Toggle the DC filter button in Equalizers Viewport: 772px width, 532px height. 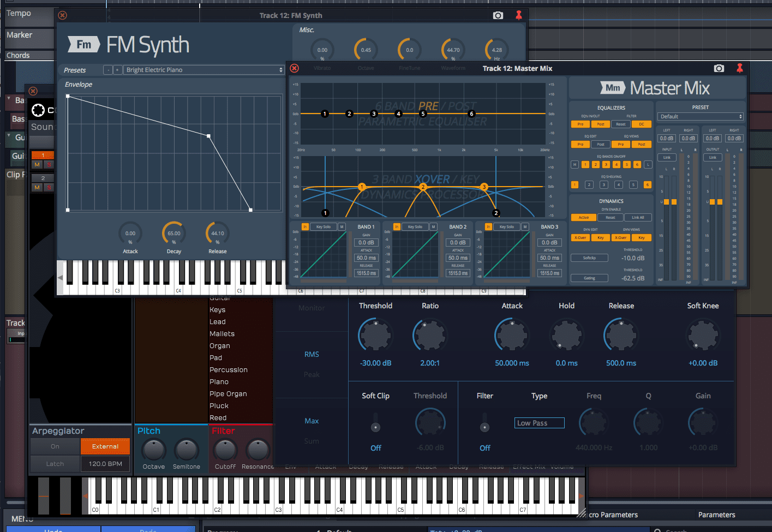642,124
